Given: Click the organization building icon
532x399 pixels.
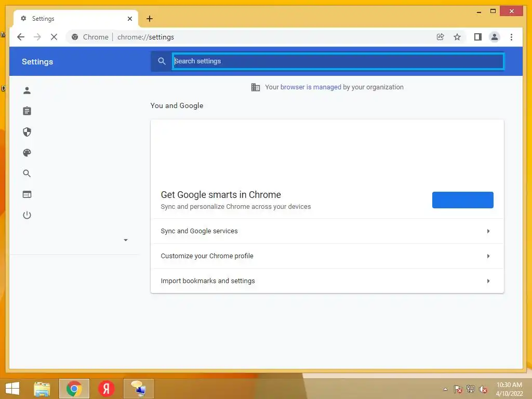Looking at the screenshot, I should tap(256, 87).
